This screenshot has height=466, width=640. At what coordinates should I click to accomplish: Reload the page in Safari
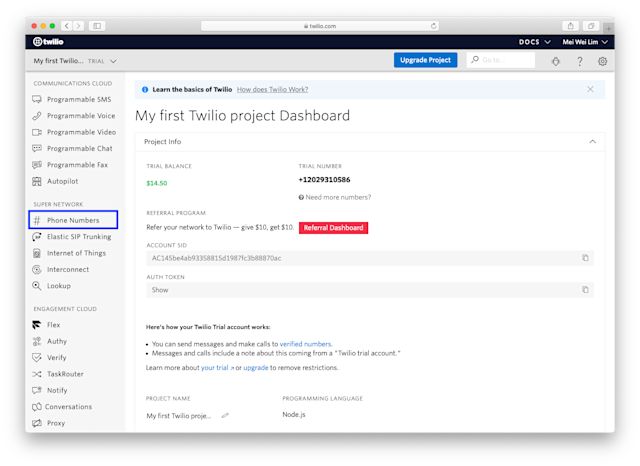tap(433, 26)
